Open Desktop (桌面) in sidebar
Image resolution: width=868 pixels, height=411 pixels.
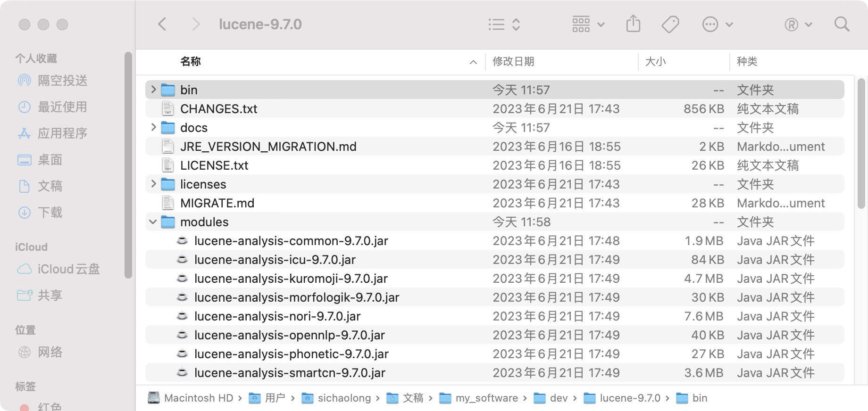tap(40, 160)
